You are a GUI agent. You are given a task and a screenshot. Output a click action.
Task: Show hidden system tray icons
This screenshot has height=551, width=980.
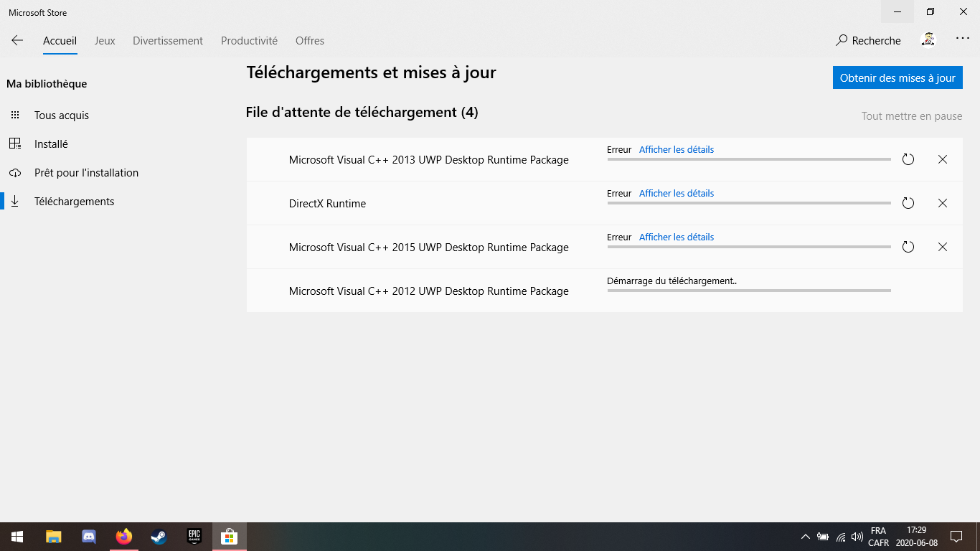pos(806,537)
